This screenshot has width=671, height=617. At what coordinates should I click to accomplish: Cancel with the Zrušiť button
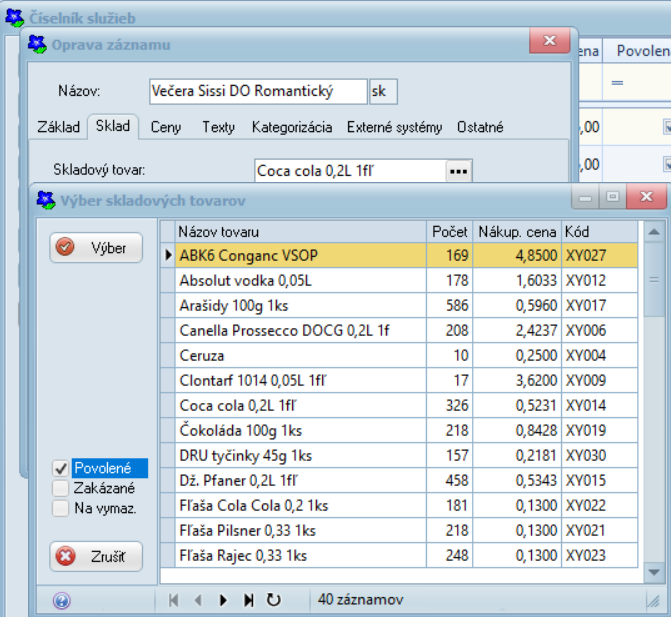(96, 556)
